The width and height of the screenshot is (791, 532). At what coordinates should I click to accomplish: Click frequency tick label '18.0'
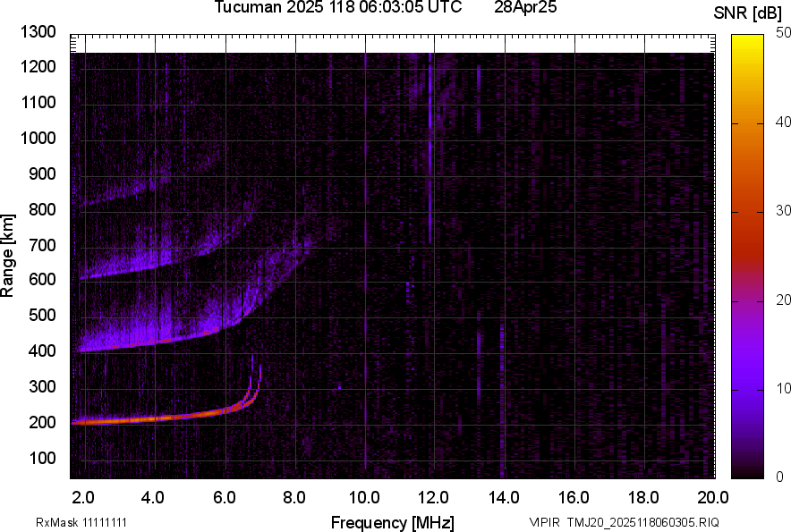pos(643,498)
